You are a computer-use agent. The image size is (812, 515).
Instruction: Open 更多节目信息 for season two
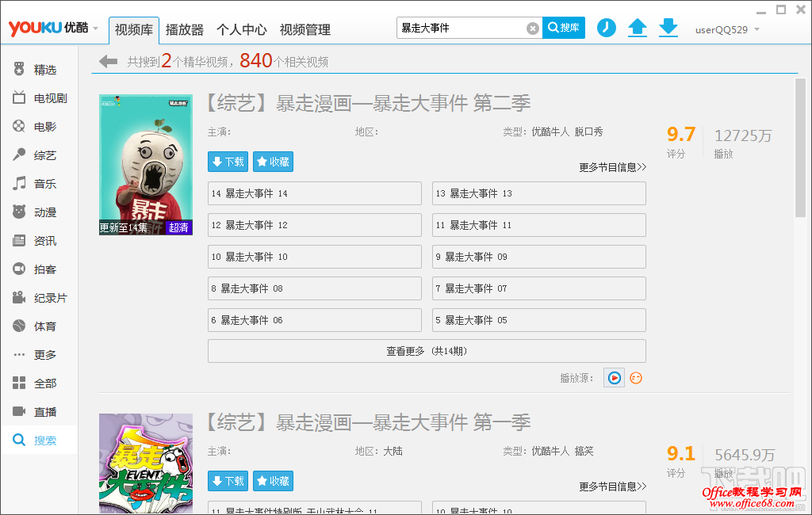point(613,166)
